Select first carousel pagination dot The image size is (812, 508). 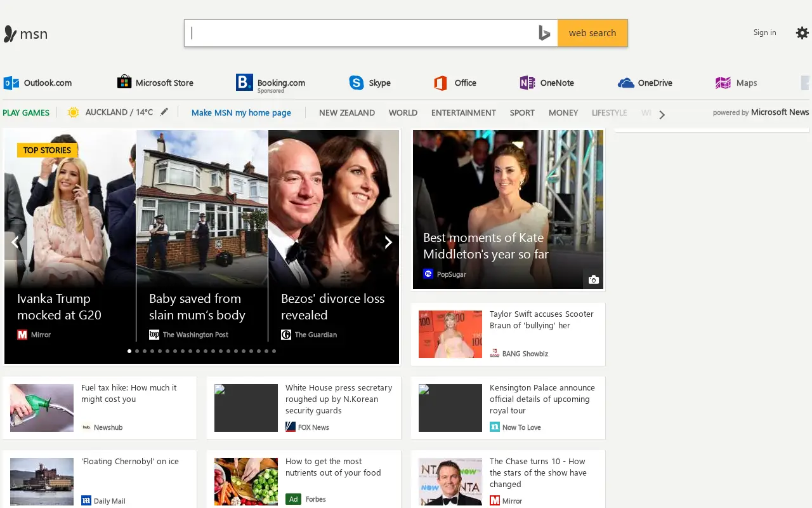pos(129,351)
